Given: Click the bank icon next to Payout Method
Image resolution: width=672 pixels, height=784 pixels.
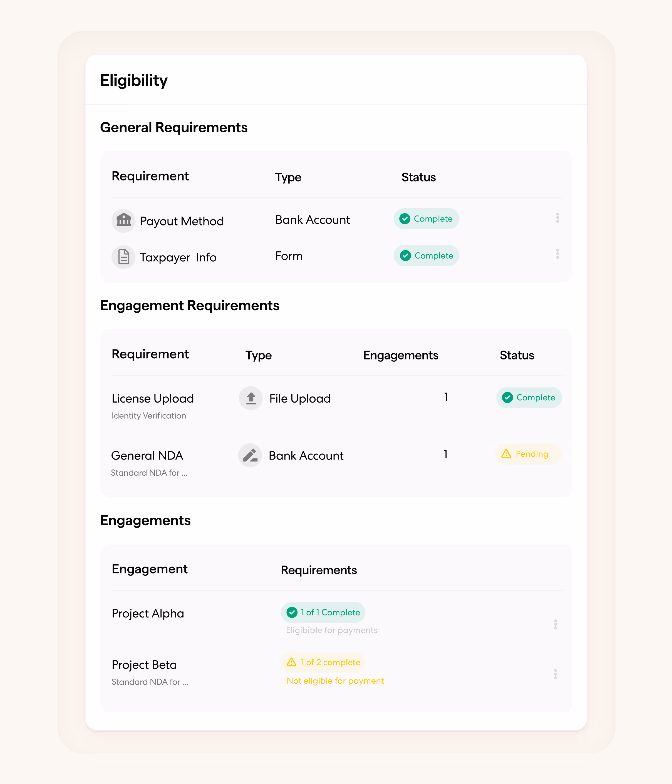Looking at the screenshot, I should coord(123,220).
